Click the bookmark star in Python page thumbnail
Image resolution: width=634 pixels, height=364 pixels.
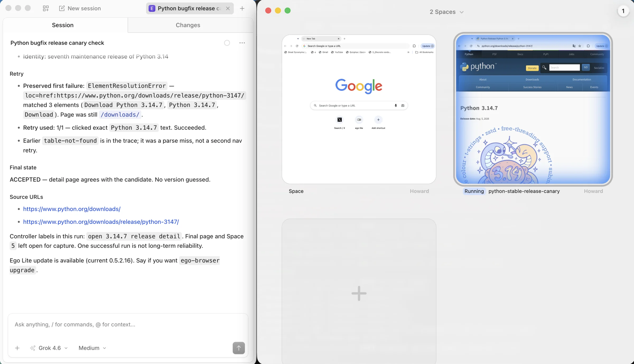coord(580,46)
